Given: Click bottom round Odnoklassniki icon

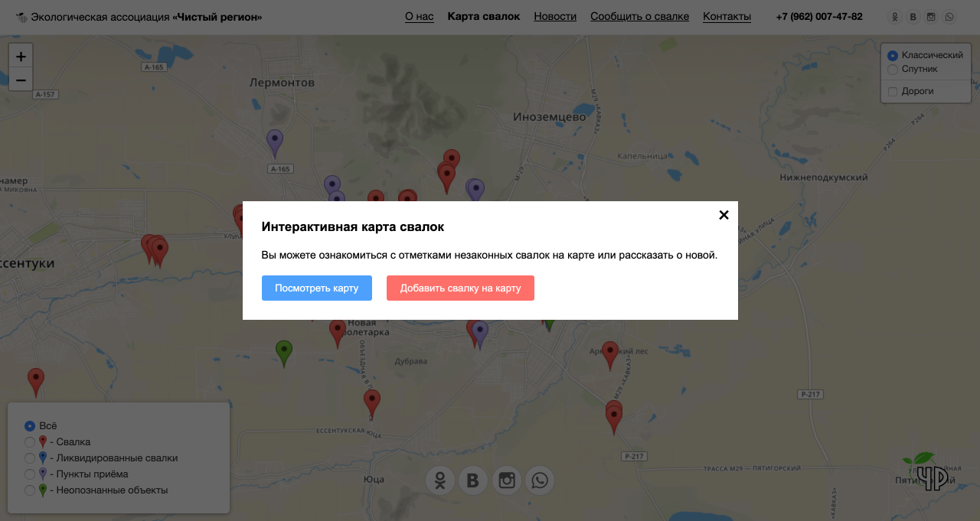Looking at the screenshot, I should click(x=440, y=480).
